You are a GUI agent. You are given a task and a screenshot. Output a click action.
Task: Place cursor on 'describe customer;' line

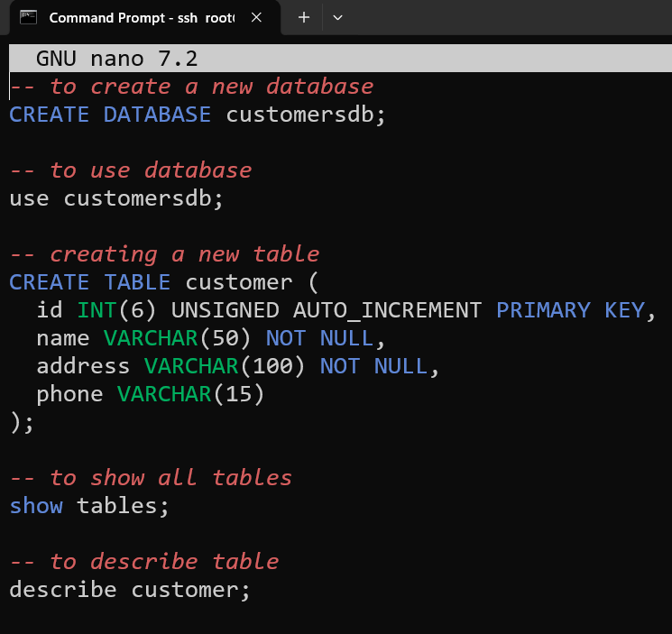point(129,590)
